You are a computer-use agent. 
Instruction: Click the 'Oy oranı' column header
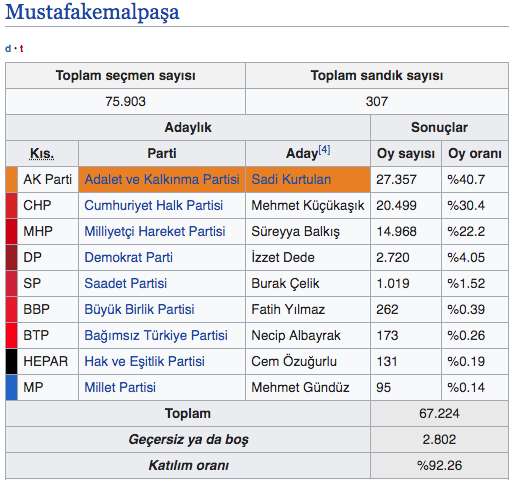pos(475,154)
